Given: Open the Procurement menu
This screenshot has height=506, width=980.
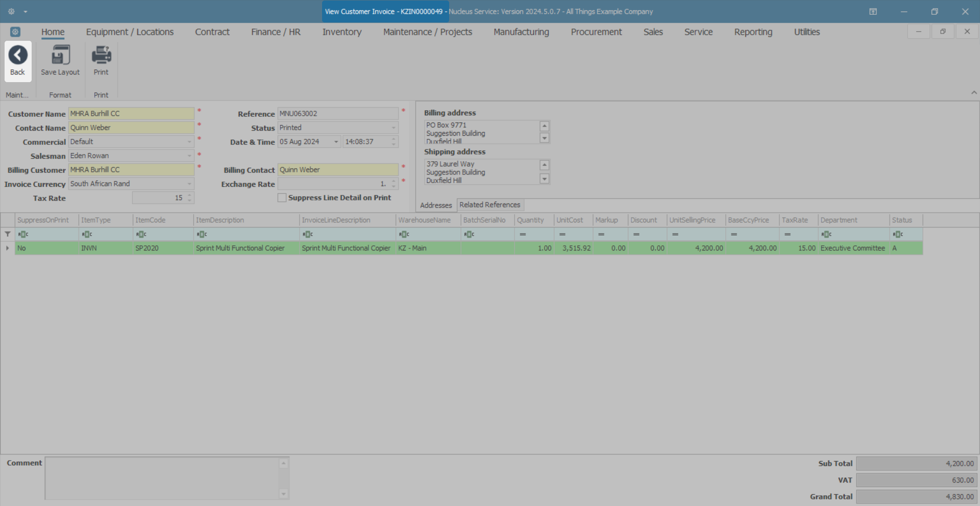Looking at the screenshot, I should (x=596, y=32).
